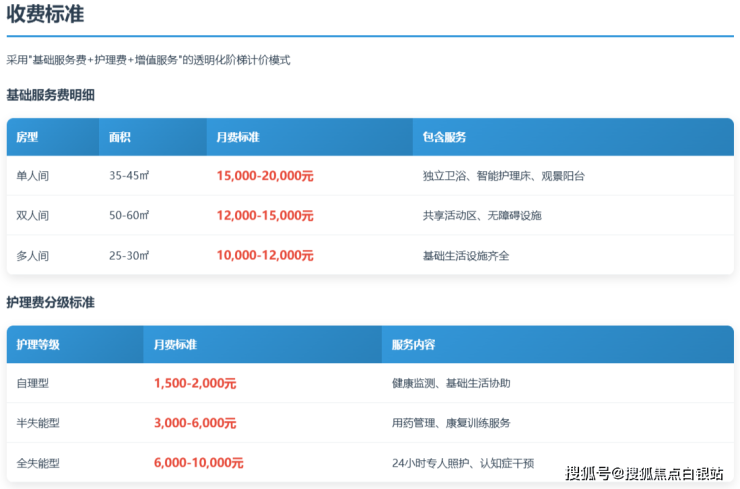The width and height of the screenshot is (740, 489).
Task: Select the 全失能型 care level row
Action: [38, 463]
